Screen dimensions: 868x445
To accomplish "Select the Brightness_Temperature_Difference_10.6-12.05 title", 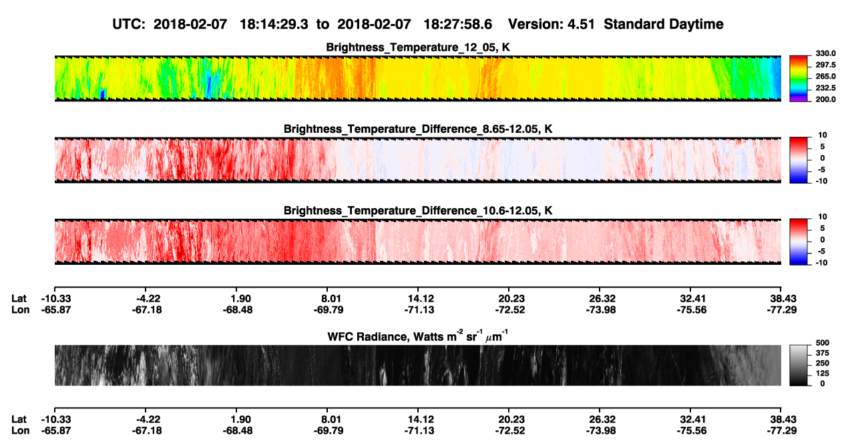I will [418, 211].
